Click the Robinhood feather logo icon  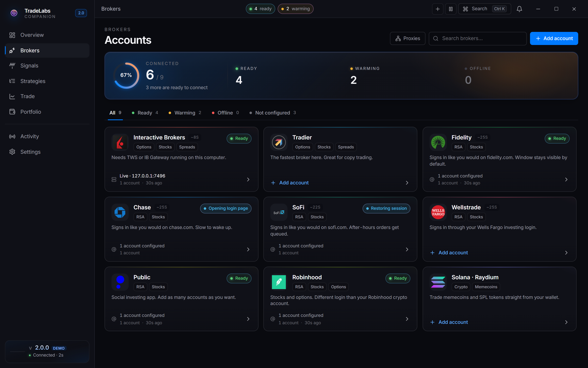coord(279,282)
